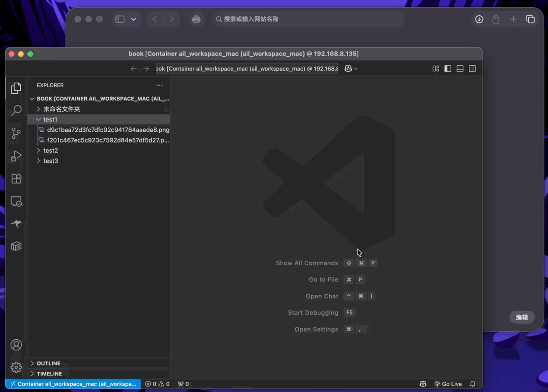
Task: Open the Containers cube icon view
Action: click(16, 246)
